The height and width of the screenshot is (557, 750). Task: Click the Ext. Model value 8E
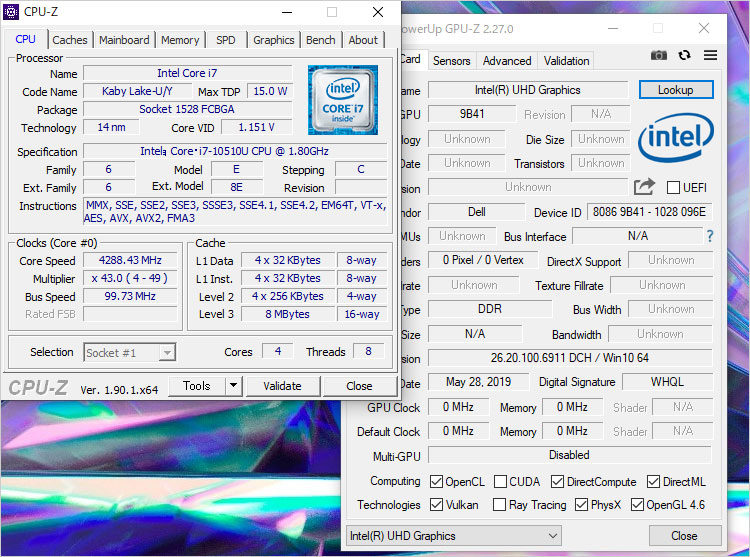point(236,187)
